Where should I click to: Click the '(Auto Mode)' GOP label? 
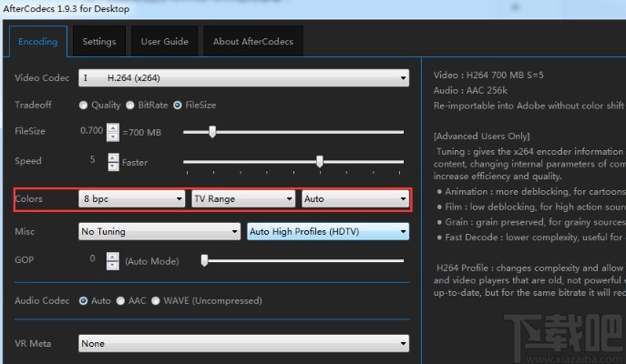(152, 261)
